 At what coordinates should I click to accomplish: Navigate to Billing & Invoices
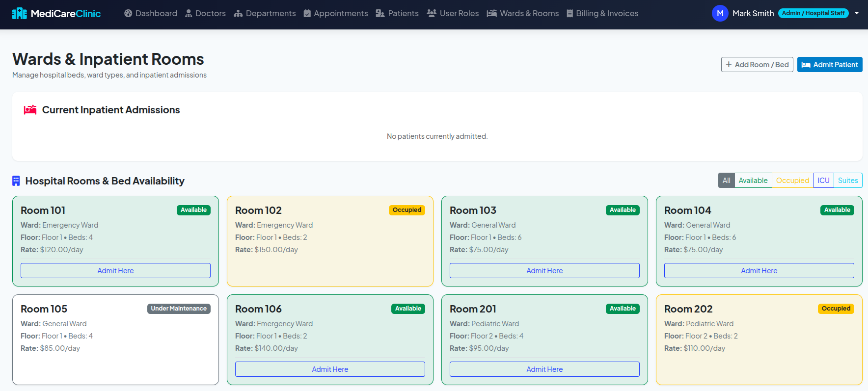(602, 13)
